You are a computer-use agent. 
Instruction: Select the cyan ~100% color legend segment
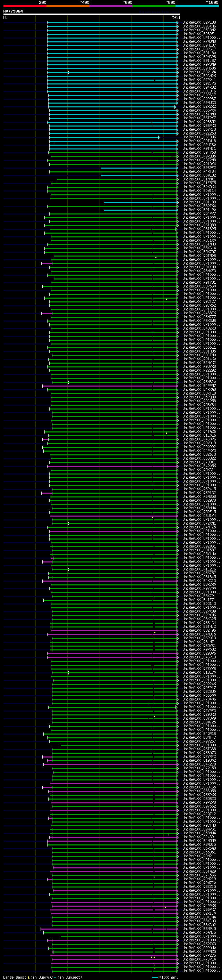point(197,6)
